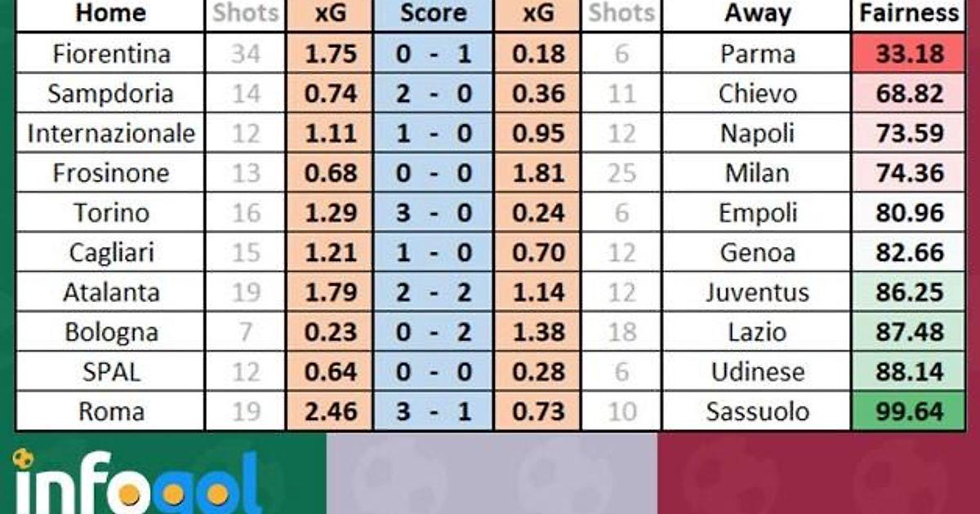Select the Fairness column header
980x514 pixels.
pyautogui.click(x=909, y=14)
